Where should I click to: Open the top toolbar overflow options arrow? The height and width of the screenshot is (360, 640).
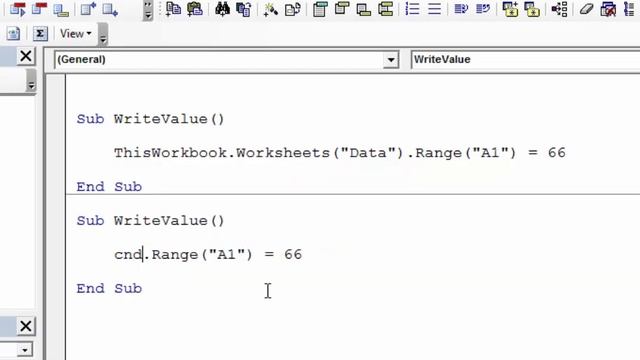point(148,10)
